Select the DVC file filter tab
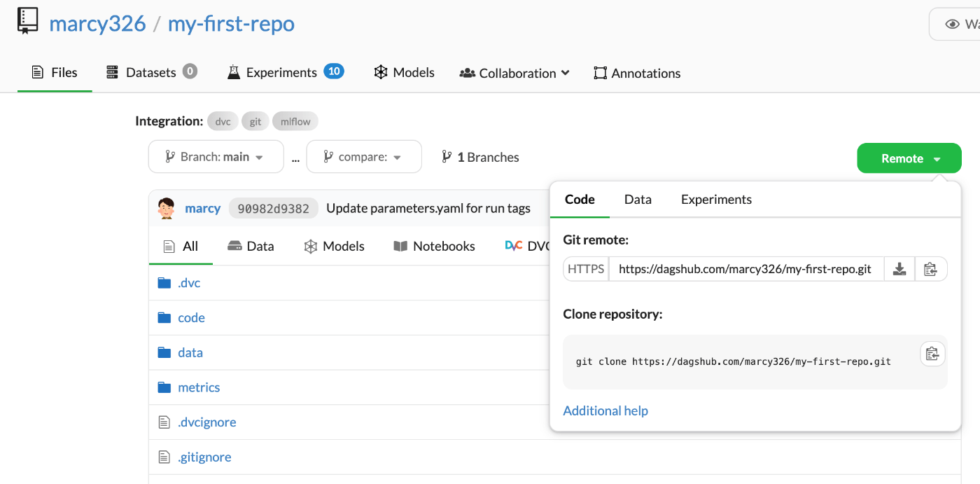 pyautogui.click(x=527, y=247)
